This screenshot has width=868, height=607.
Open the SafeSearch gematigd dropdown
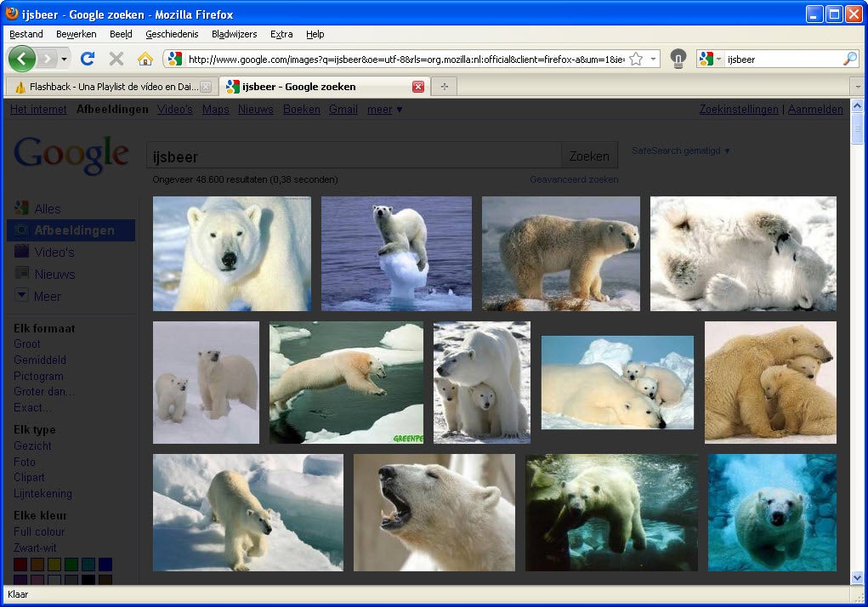681,150
